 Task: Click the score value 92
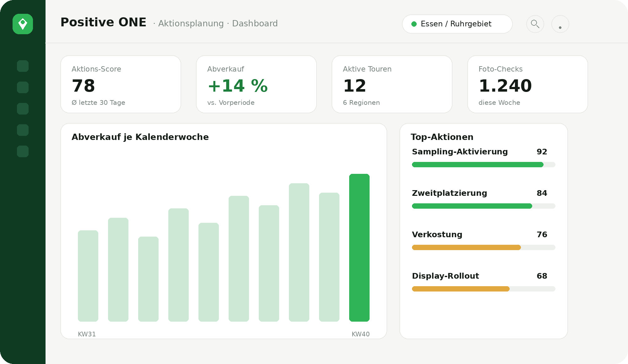542,152
